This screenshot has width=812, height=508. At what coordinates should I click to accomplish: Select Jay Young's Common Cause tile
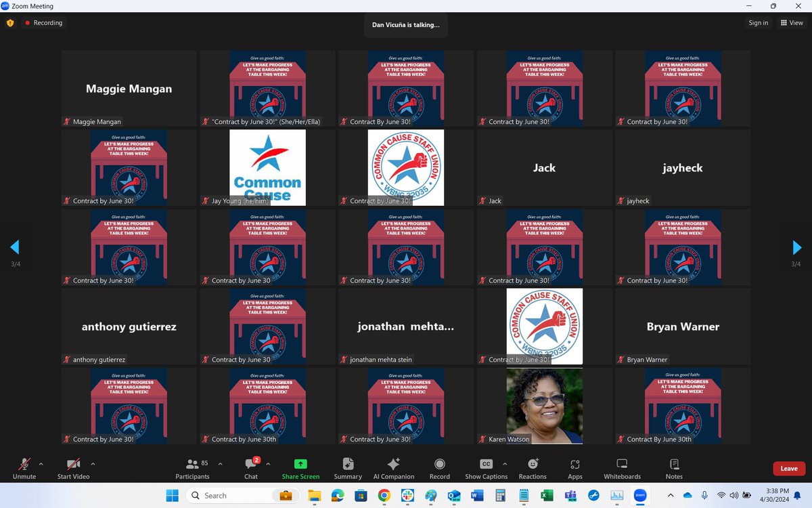coord(267,167)
